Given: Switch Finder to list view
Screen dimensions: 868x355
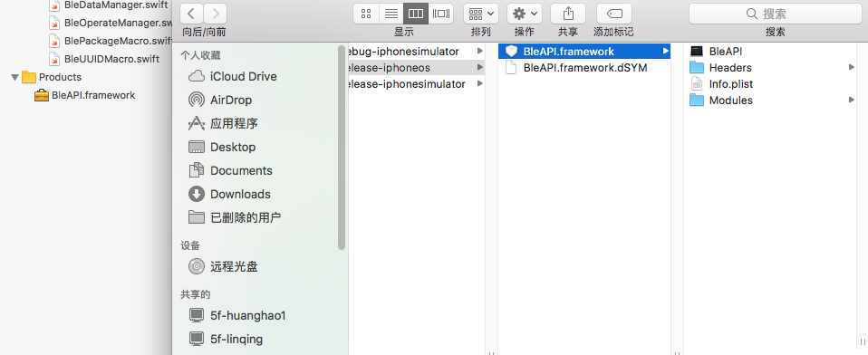Looking at the screenshot, I should click(x=391, y=14).
